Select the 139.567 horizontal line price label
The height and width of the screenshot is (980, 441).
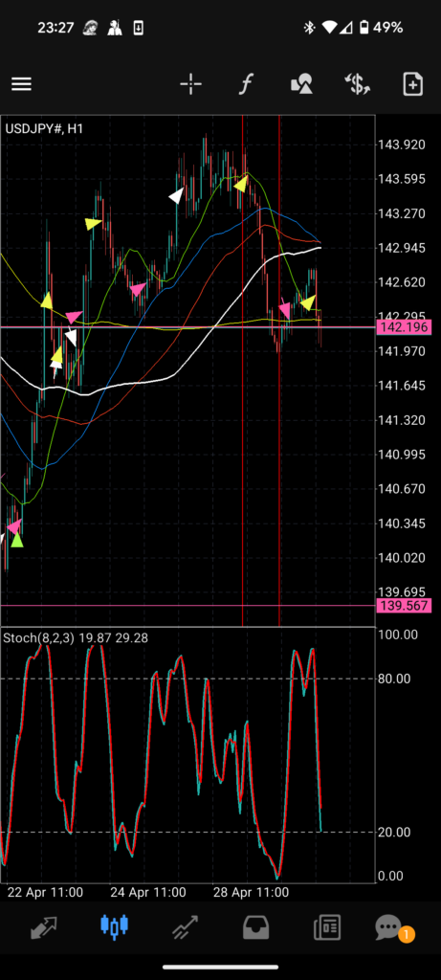(404, 605)
